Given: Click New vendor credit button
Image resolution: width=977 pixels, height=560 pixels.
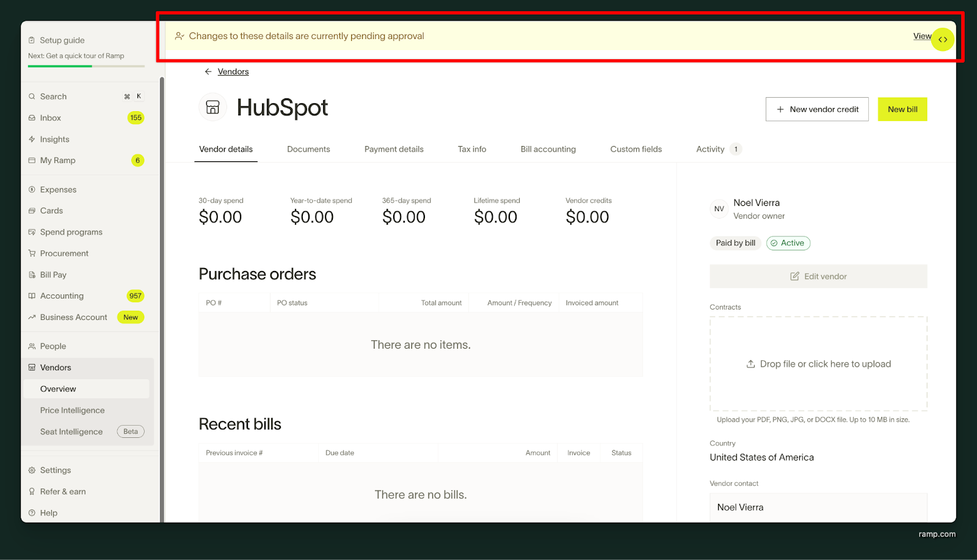Looking at the screenshot, I should 817,109.
